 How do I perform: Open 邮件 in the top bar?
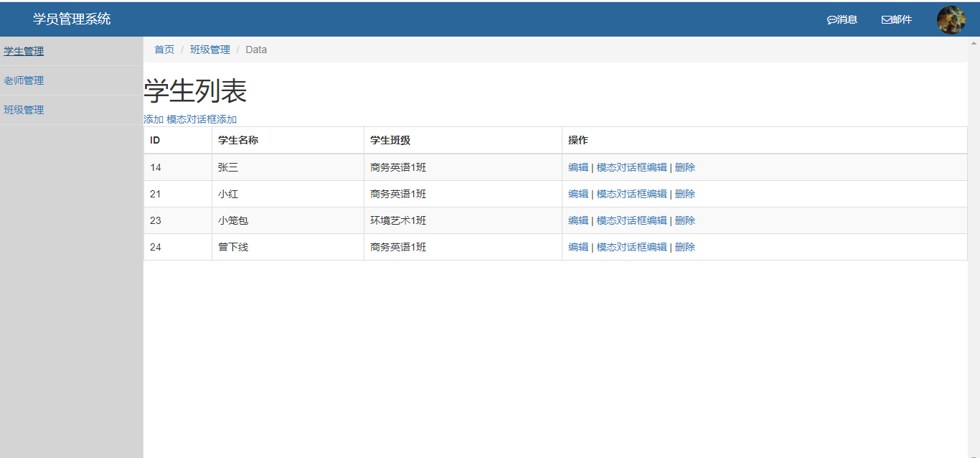897,19
